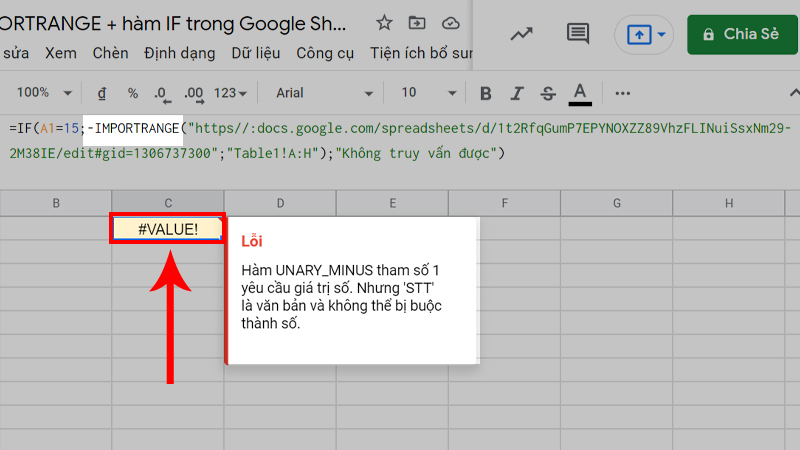Viewport: 800px width, 450px height.
Task: Click the move to folder icon
Action: (417, 23)
